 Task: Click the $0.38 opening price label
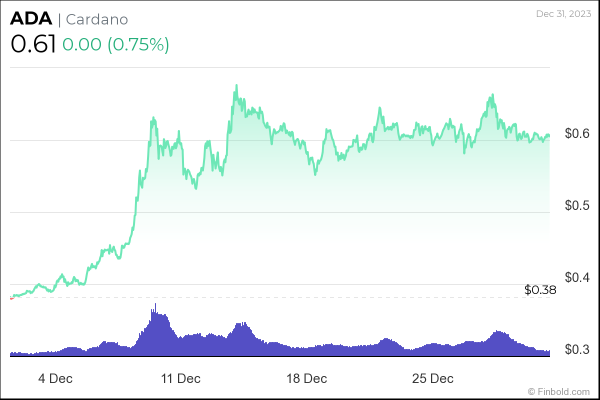click(x=540, y=290)
